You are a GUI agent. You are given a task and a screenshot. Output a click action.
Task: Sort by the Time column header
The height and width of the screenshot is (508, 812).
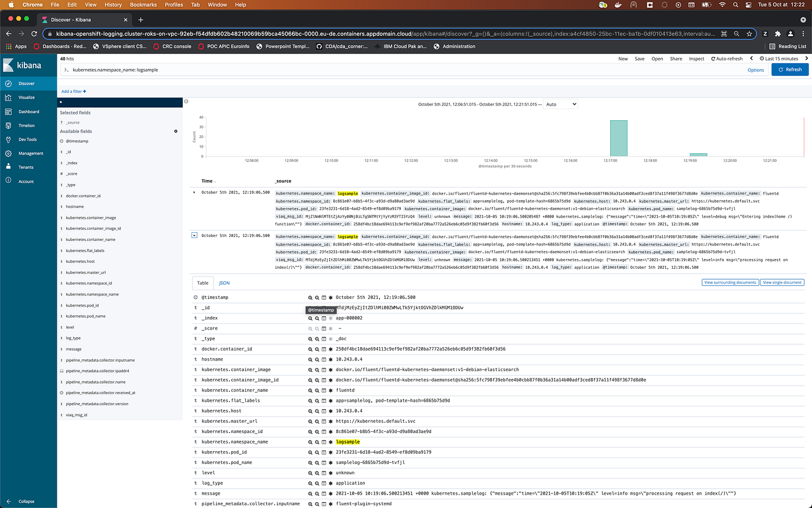[207, 181]
